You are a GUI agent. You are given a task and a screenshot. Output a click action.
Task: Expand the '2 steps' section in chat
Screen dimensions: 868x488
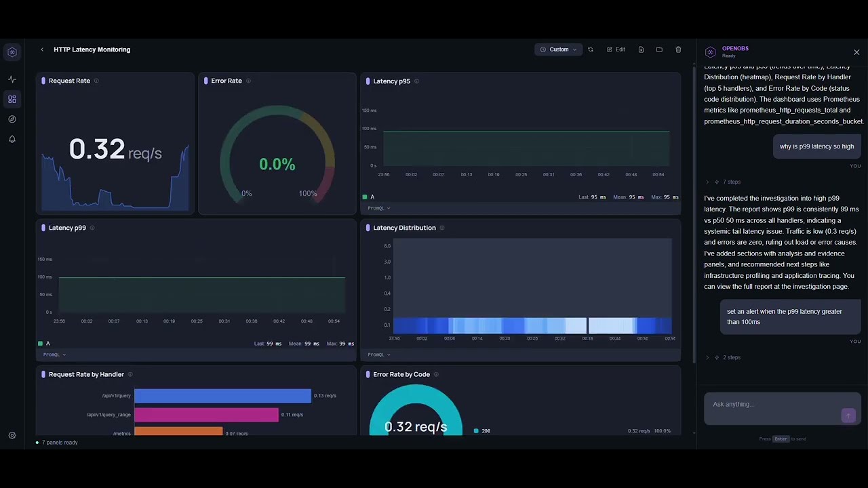723,357
